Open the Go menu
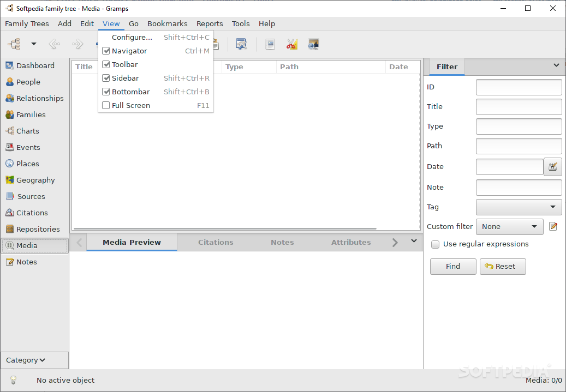Screen dimensions: 566x392 [x=134, y=23]
